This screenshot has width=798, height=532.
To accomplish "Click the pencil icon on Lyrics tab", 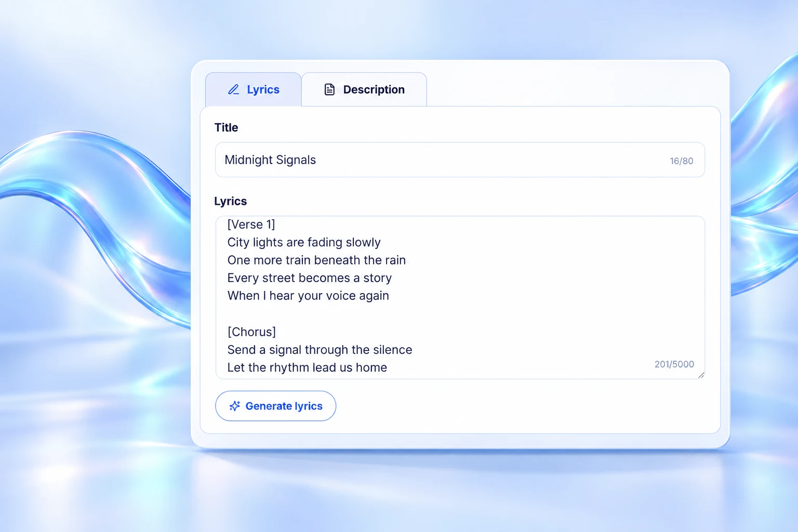I will [234, 89].
